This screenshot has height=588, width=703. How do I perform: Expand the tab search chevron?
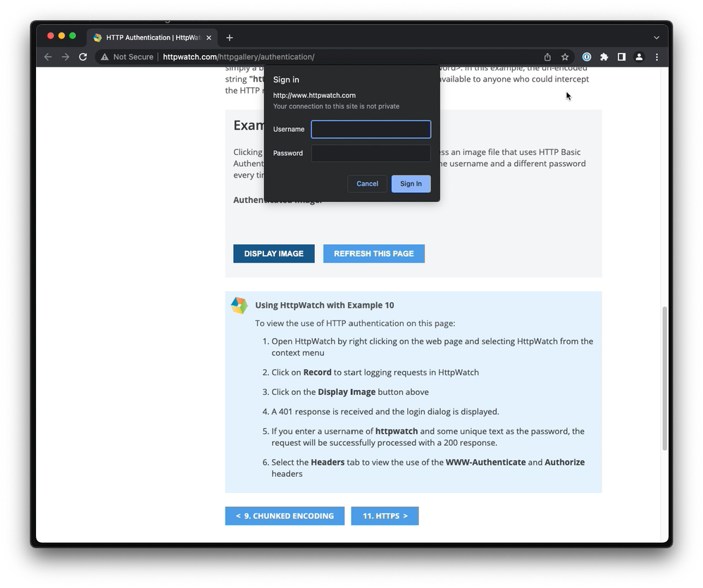pos(657,37)
